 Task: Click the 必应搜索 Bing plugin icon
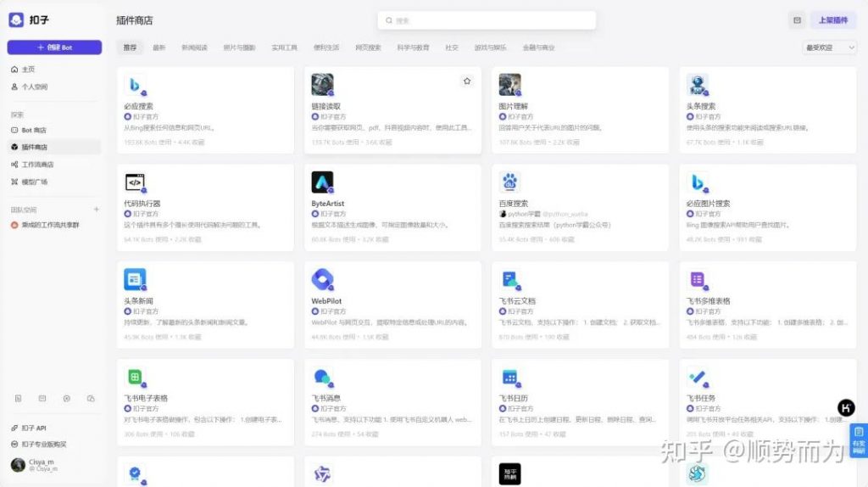click(x=135, y=85)
